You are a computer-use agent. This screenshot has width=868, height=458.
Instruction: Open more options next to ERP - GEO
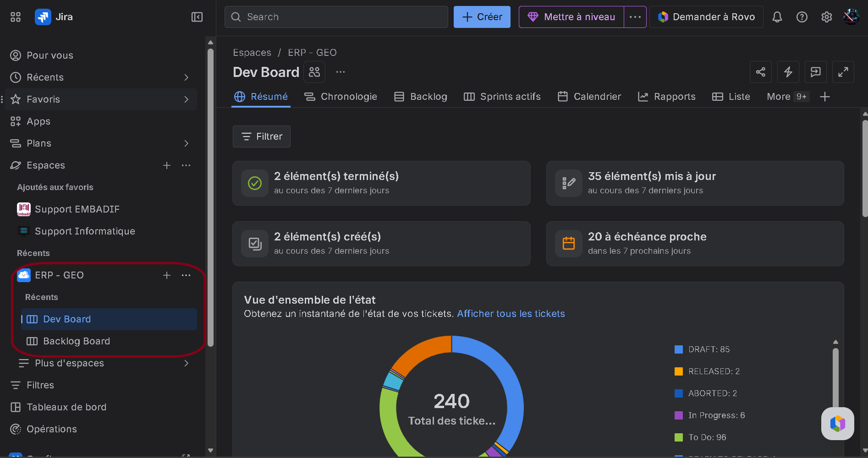[x=186, y=275]
